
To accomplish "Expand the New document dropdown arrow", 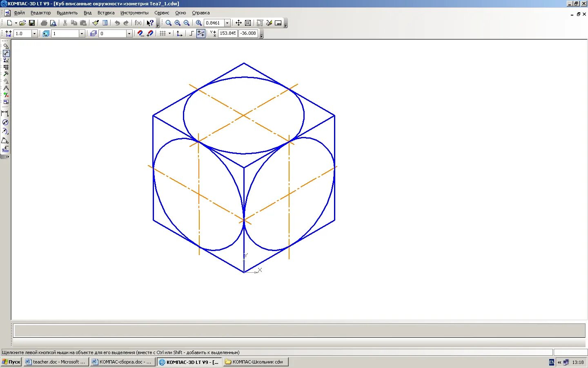I will coord(16,23).
